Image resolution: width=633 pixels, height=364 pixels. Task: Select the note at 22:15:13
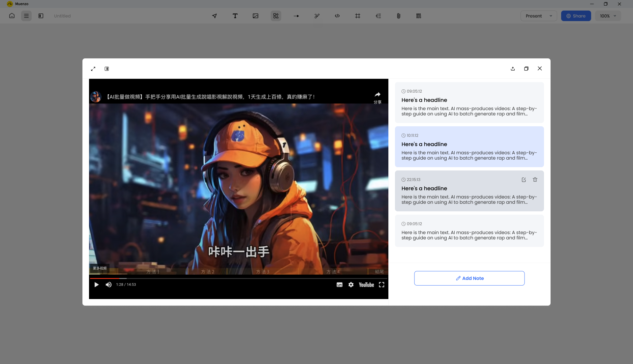point(469,191)
